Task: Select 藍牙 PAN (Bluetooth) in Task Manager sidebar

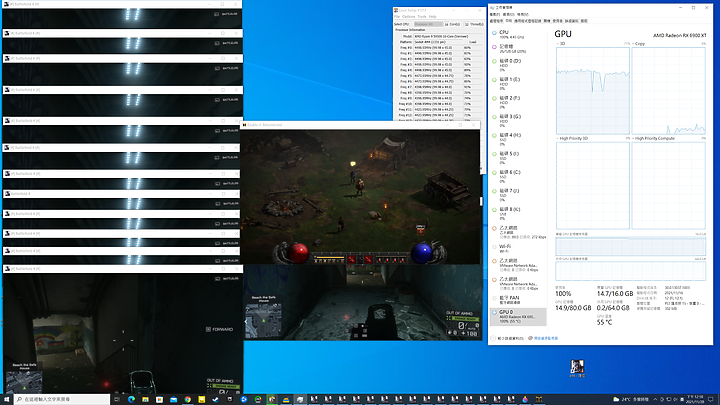Action: pos(518,300)
